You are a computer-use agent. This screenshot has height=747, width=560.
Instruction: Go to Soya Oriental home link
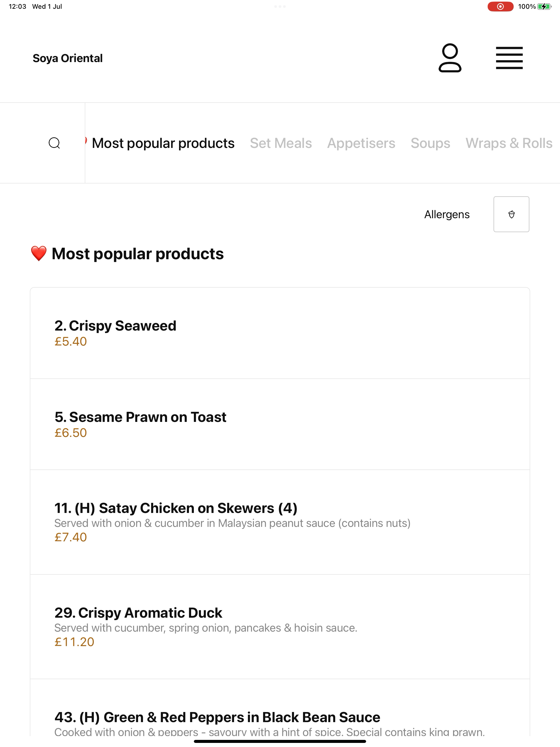click(68, 58)
